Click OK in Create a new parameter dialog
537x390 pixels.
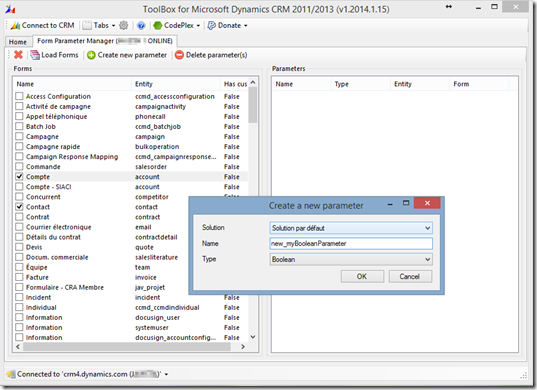click(x=362, y=276)
